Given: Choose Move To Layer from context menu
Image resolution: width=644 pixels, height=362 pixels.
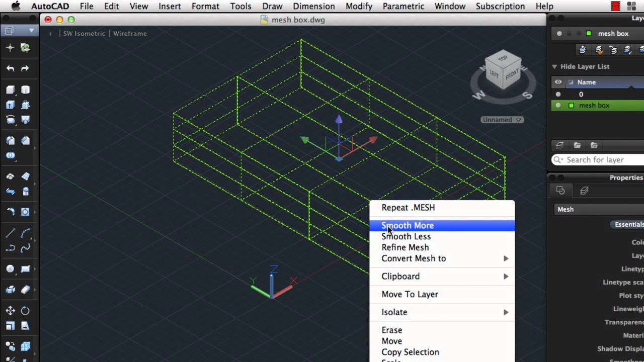Looking at the screenshot, I should [442, 294].
